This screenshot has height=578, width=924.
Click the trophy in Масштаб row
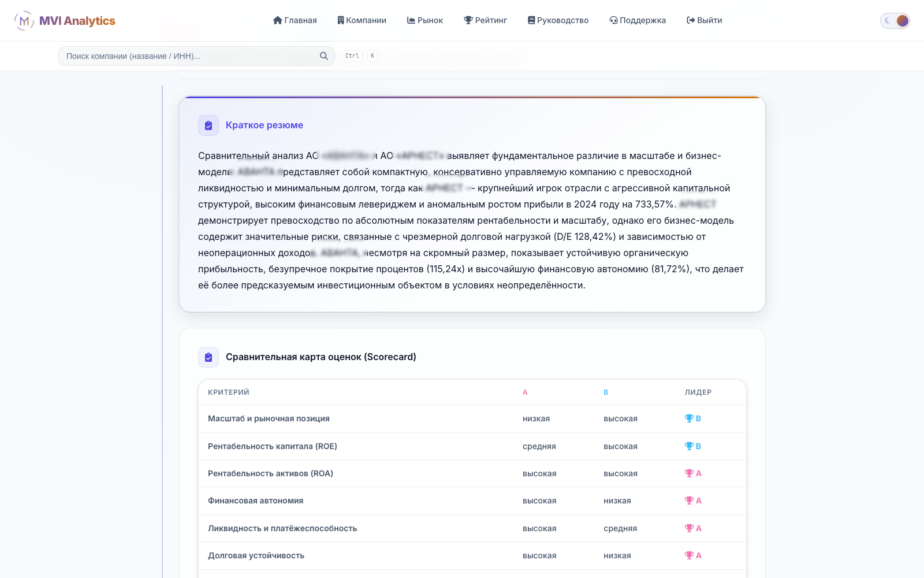coord(689,418)
